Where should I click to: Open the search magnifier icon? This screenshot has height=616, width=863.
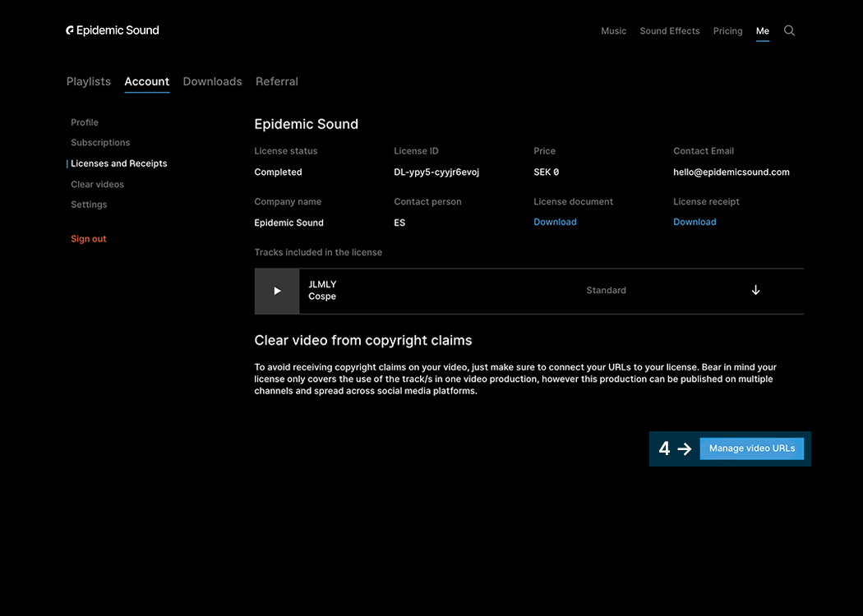click(789, 30)
